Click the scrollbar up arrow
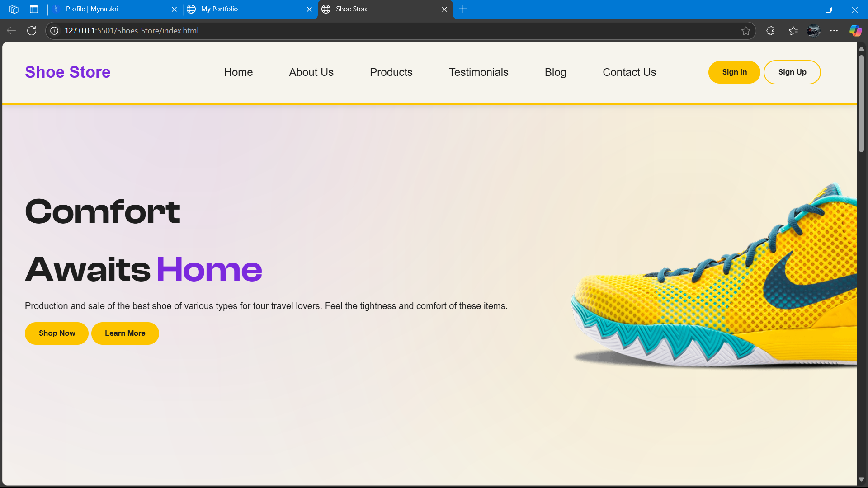The height and width of the screenshot is (488, 868). [861, 49]
